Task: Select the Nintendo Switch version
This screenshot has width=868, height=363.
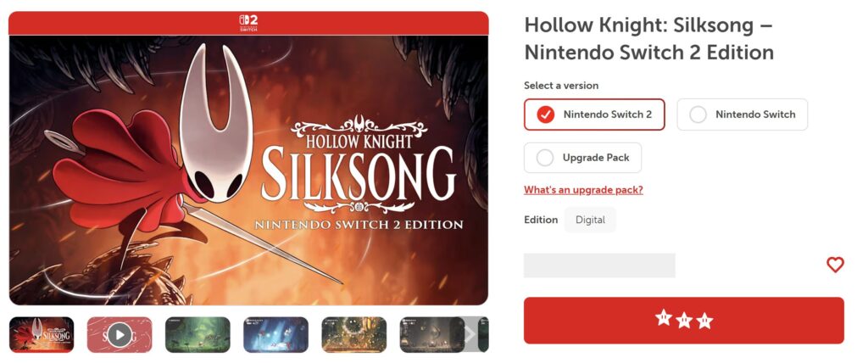Action: point(742,114)
